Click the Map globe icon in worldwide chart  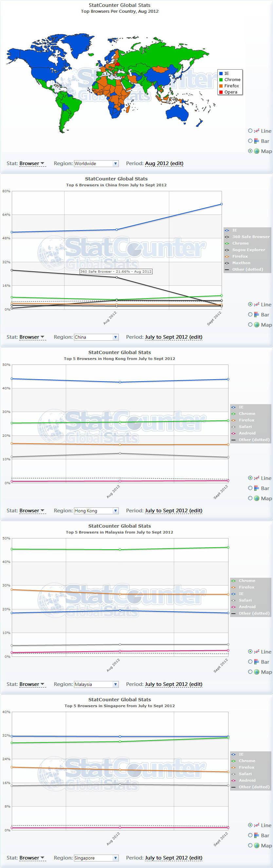coord(256,151)
